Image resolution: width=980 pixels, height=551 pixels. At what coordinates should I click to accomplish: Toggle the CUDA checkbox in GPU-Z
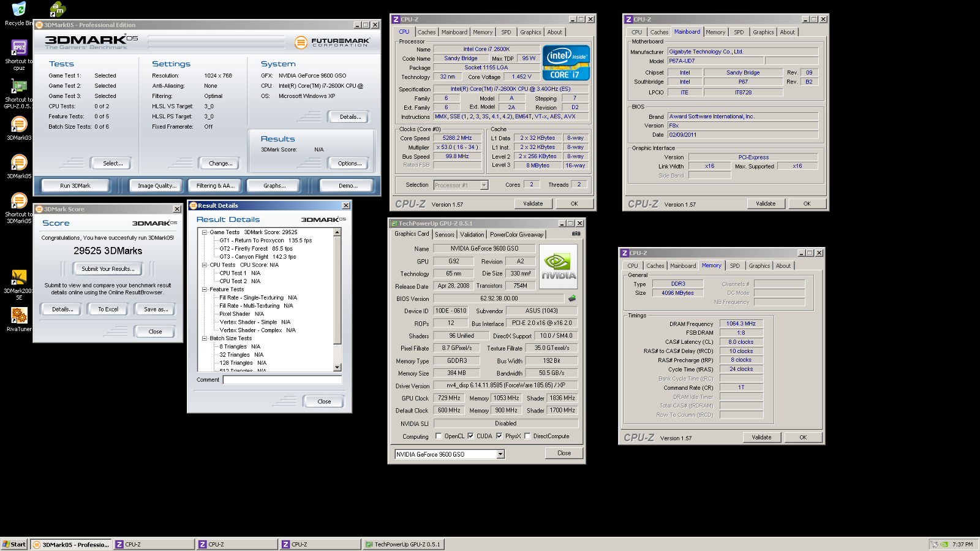pos(470,436)
